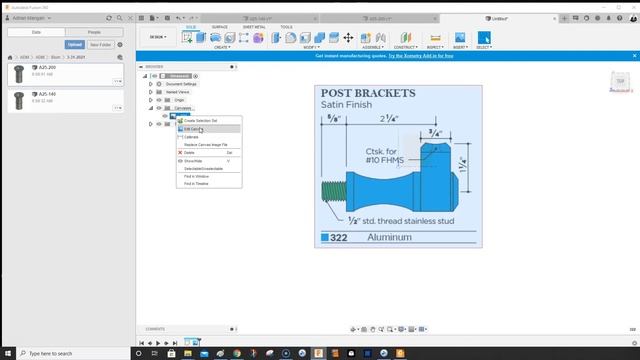640x360 pixels.
Task: Switch to the Tools tab
Action: (x=286, y=27)
